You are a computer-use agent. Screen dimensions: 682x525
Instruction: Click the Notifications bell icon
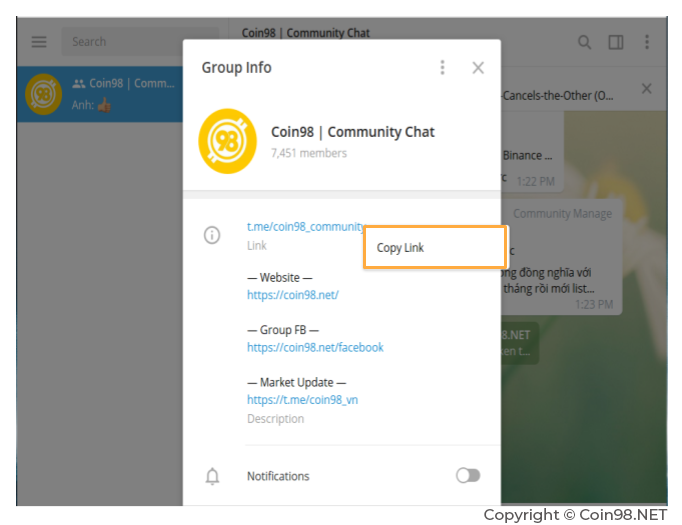(212, 476)
